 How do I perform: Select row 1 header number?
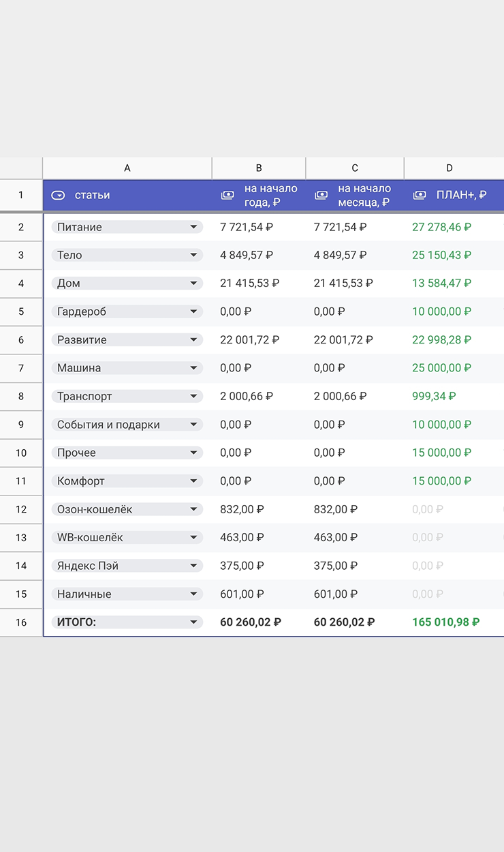[x=21, y=196]
